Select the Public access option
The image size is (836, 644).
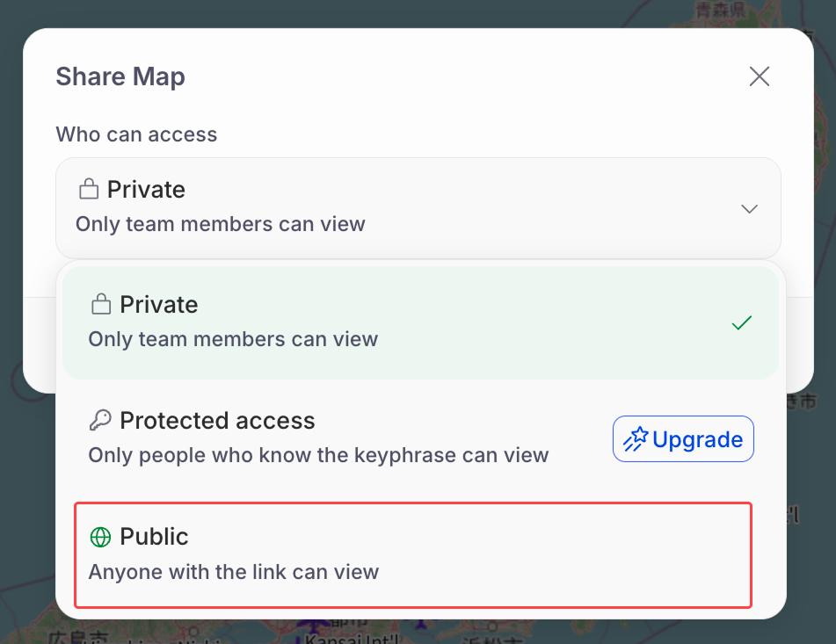click(x=413, y=554)
